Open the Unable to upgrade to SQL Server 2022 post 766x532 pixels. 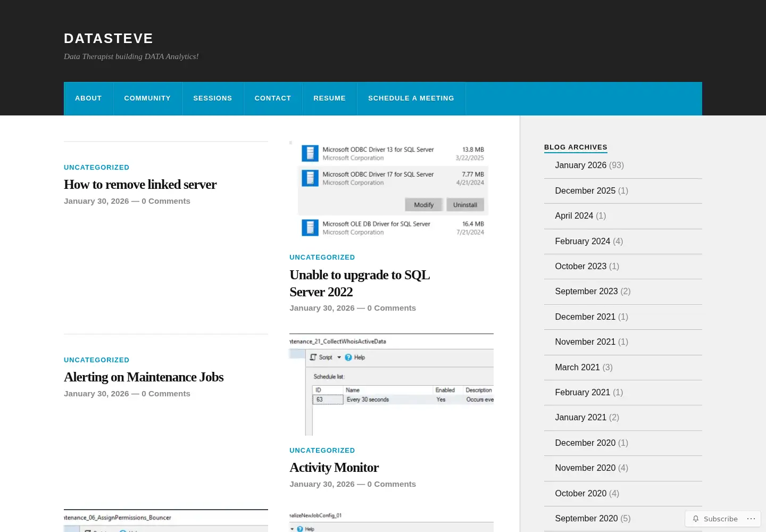click(360, 284)
